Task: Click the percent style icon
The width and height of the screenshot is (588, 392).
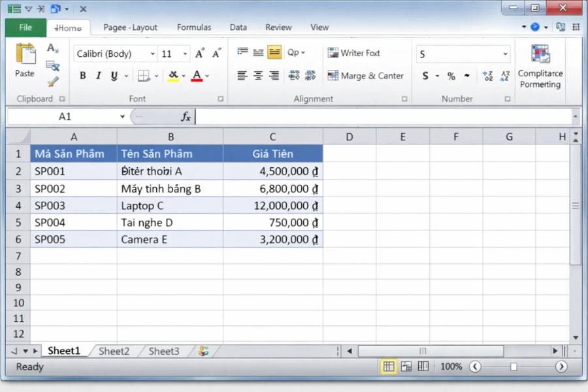Action: click(x=451, y=76)
